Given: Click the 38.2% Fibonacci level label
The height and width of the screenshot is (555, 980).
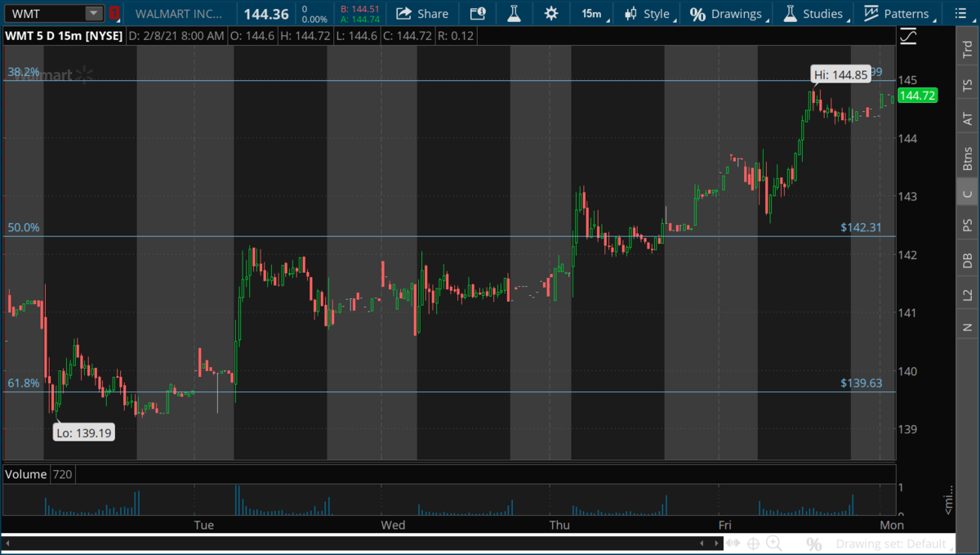Looking at the screenshot, I should 24,72.
